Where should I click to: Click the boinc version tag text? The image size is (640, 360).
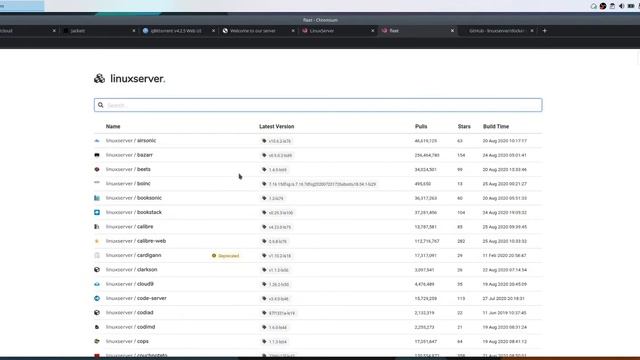322,184
